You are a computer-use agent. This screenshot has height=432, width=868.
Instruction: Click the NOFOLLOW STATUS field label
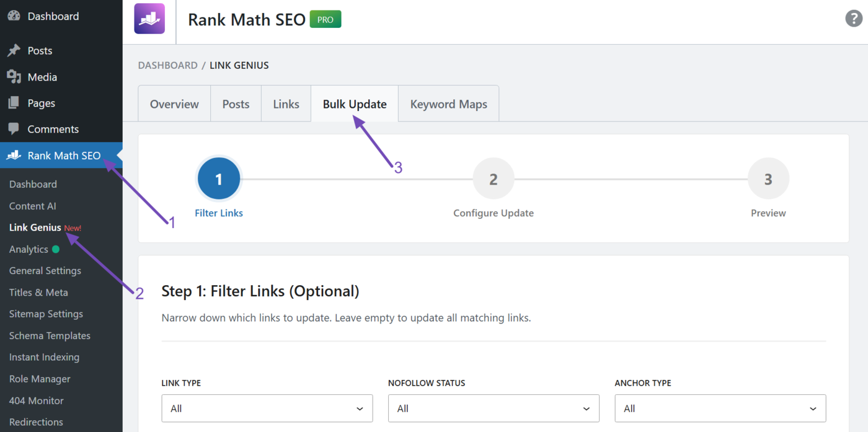tap(427, 383)
